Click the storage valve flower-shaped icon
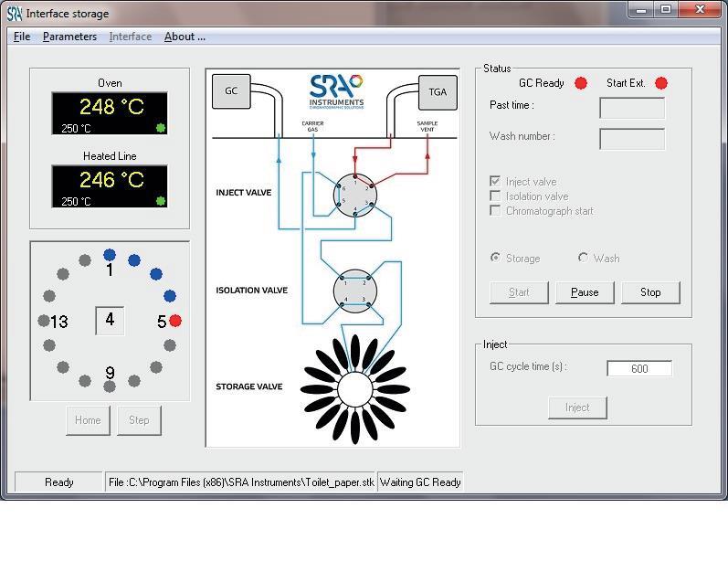This screenshot has height=561, width=728. click(354, 390)
